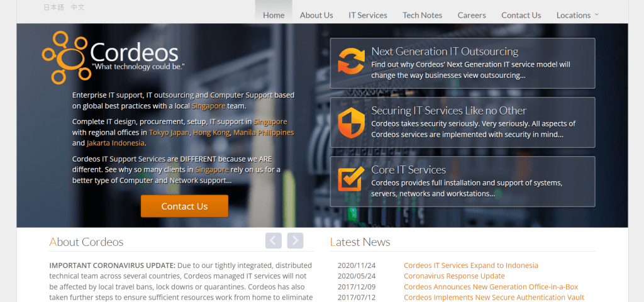Click the orange Contact Us button
Image resolution: width=644 pixels, height=302 pixels.
pos(184,206)
